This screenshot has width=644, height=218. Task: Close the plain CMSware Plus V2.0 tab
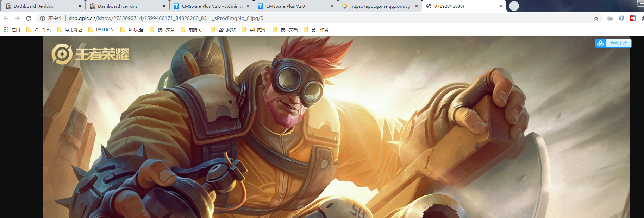pos(332,6)
